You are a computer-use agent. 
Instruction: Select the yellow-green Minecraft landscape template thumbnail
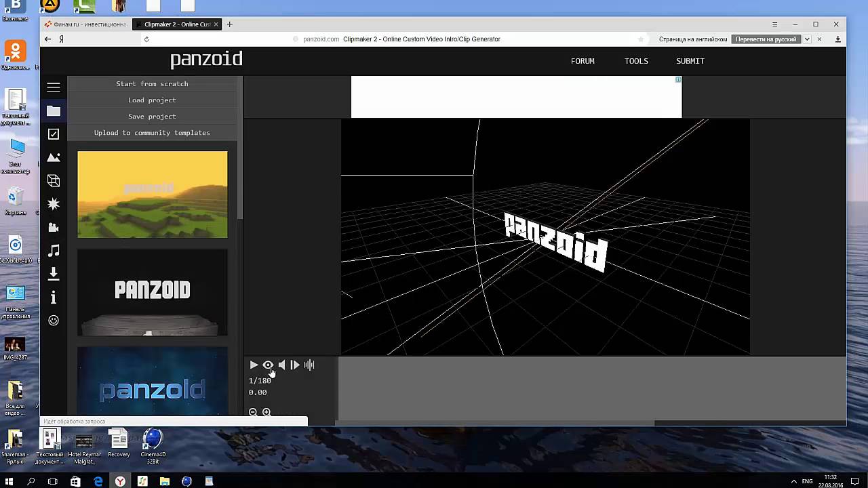click(x=153, y=195)
